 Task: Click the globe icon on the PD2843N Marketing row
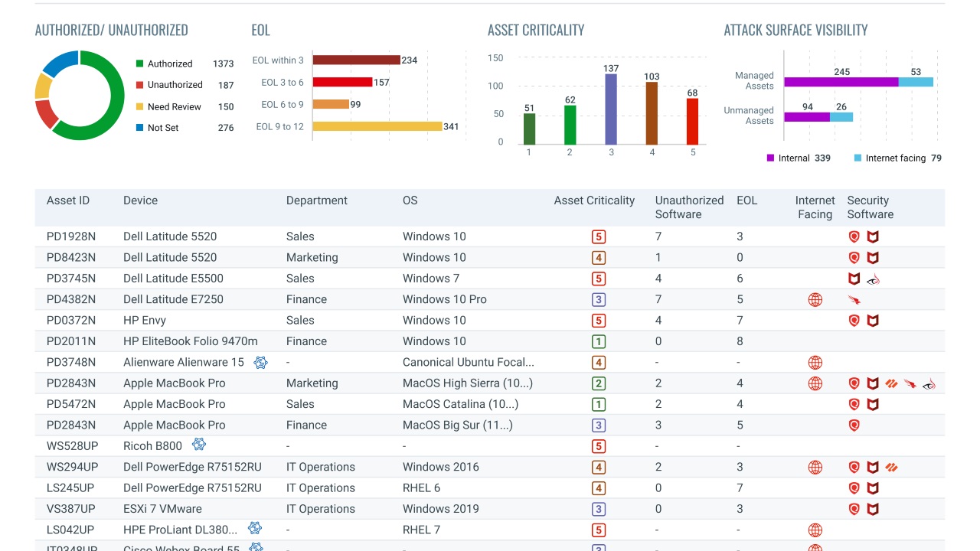pyautogui.click(x=815, y=383)
